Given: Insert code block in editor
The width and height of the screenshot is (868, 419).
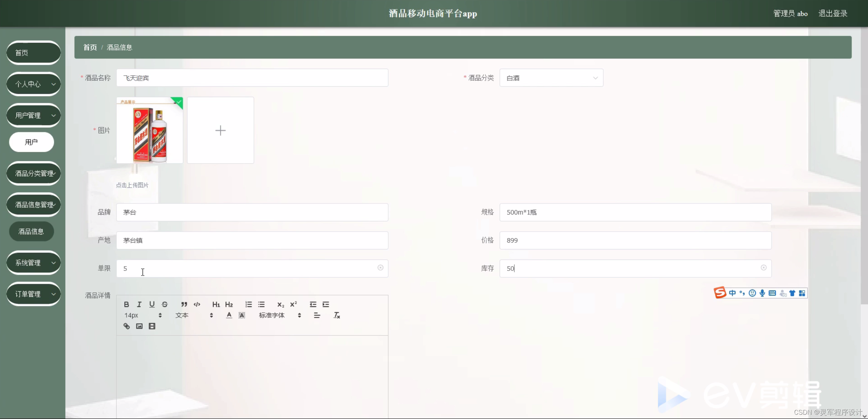Looking at the screenshot, I should [197, 304].
